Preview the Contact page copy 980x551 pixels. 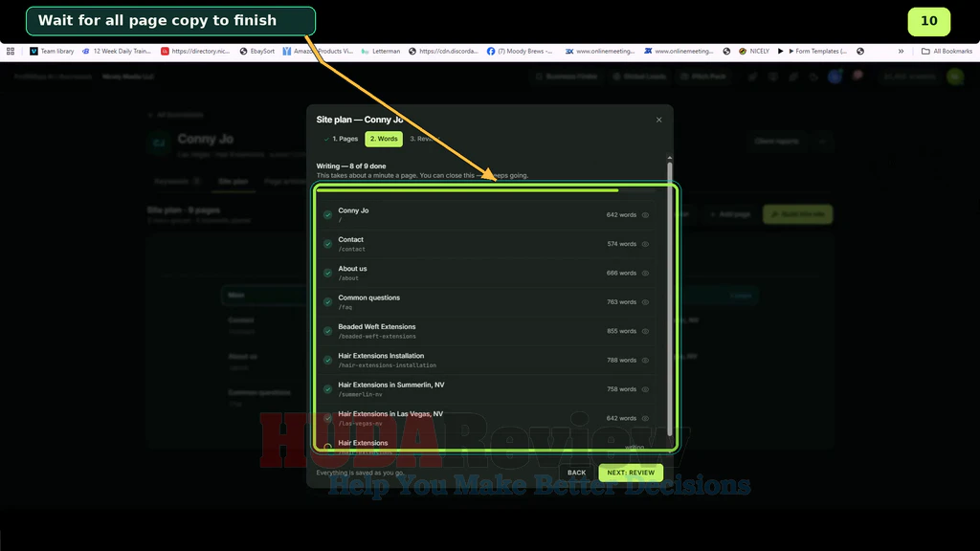(646, 244)
